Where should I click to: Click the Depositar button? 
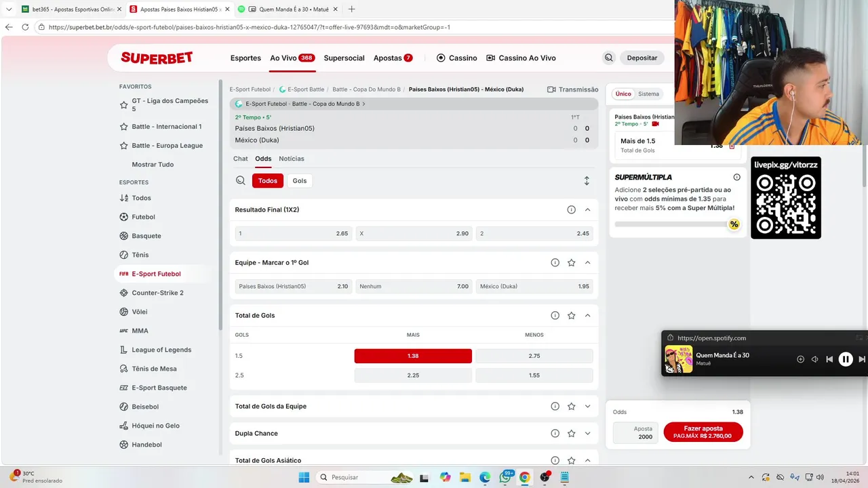[x=642, y=58]
